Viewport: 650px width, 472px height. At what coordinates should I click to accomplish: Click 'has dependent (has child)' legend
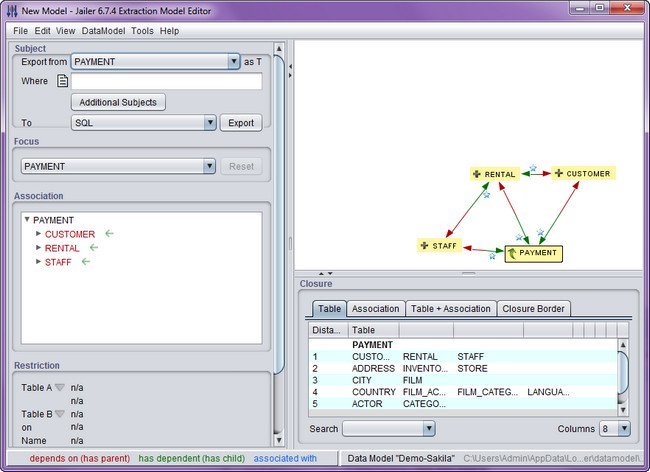pyautogui.click(x=192, y=458)
